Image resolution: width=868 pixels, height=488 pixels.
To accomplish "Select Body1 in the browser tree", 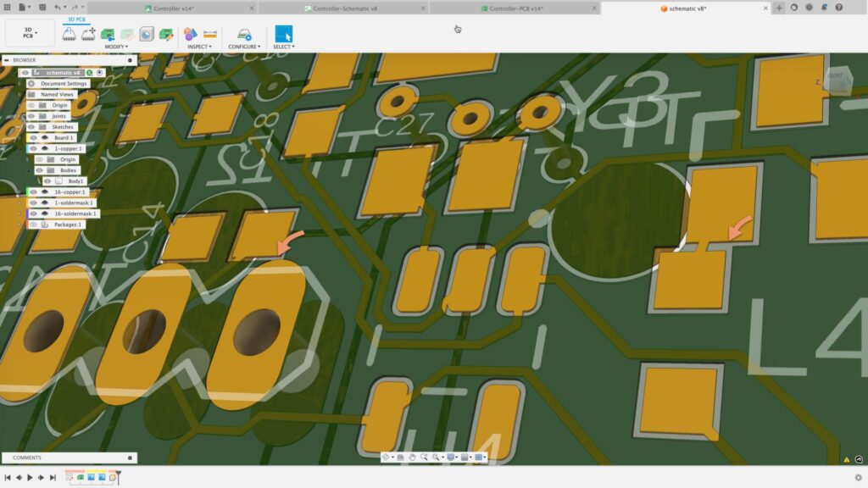I will tap(75, 181).
